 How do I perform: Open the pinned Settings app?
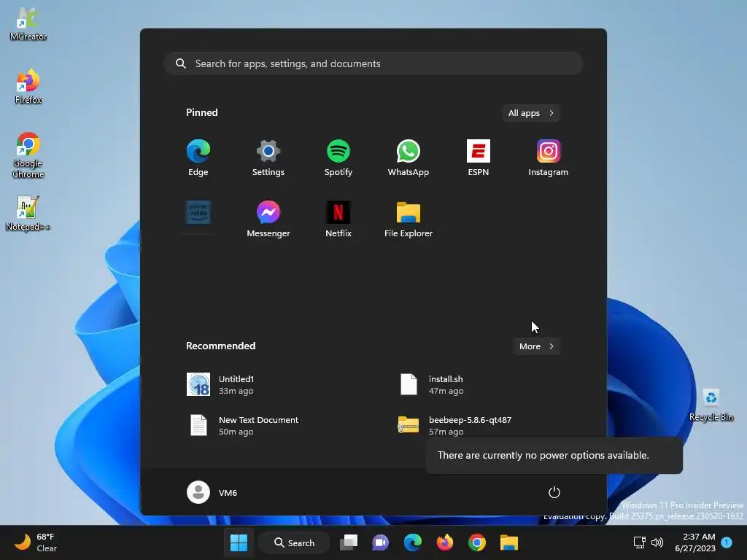pyautogui.click(x=268, y=157)
